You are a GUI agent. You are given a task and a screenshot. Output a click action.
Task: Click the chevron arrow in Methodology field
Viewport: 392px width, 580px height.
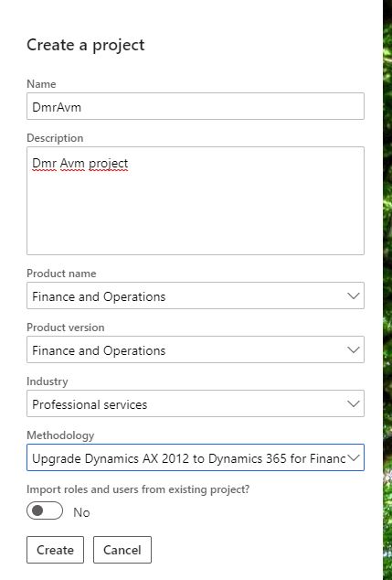click(x=354, y=457)
